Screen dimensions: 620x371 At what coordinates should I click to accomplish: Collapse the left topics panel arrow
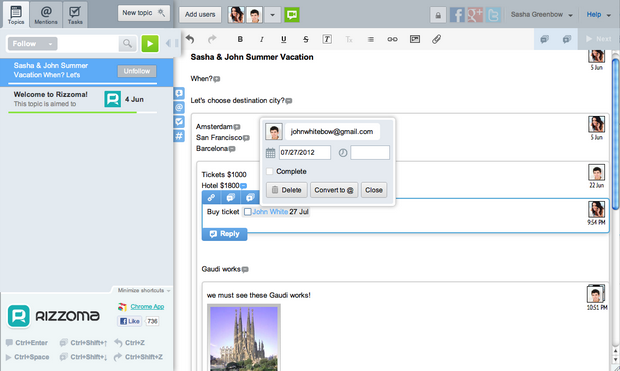168,43
